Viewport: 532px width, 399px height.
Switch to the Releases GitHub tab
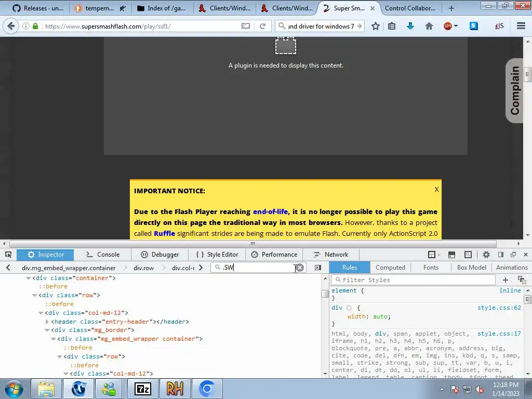pos(37,8)
